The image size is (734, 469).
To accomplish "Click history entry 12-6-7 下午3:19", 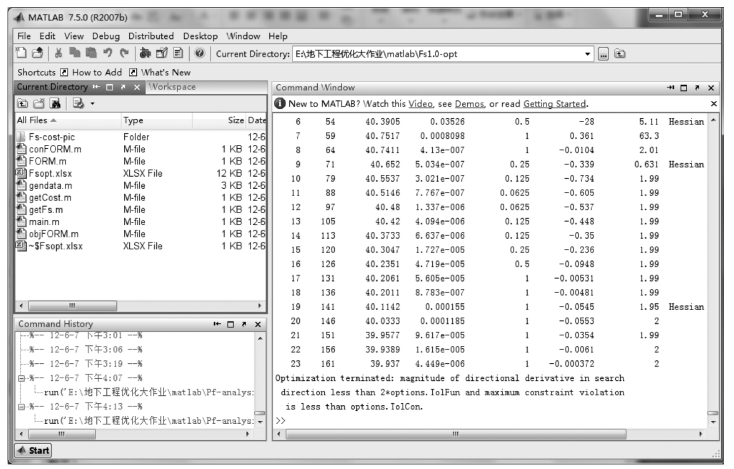I will 86,364.
